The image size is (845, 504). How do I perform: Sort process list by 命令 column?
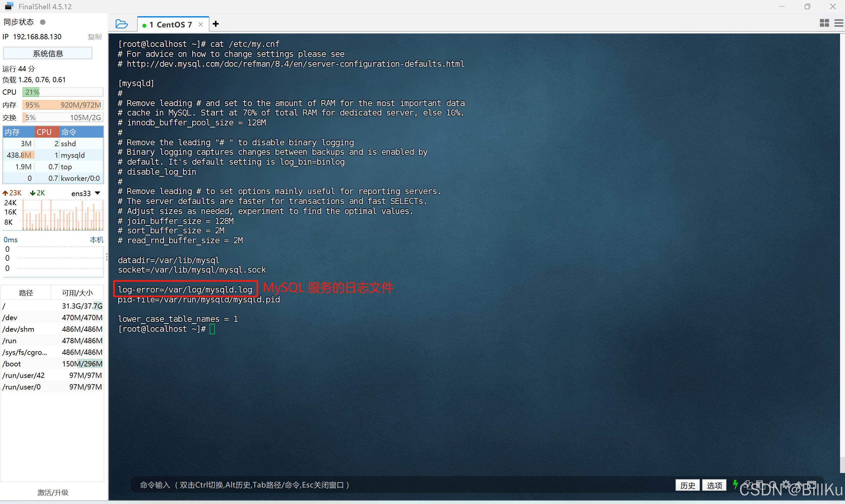coord(81,132)
